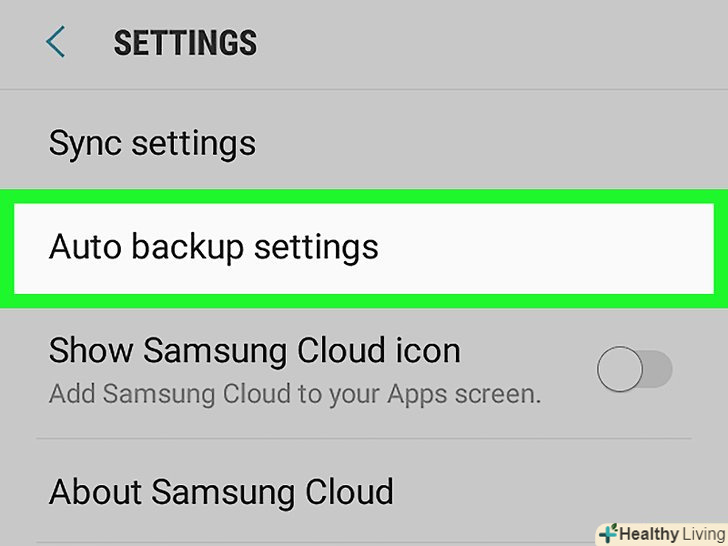728x546 pixels.
Task: Click the green plus logo in the watermark
Action: 607,533
